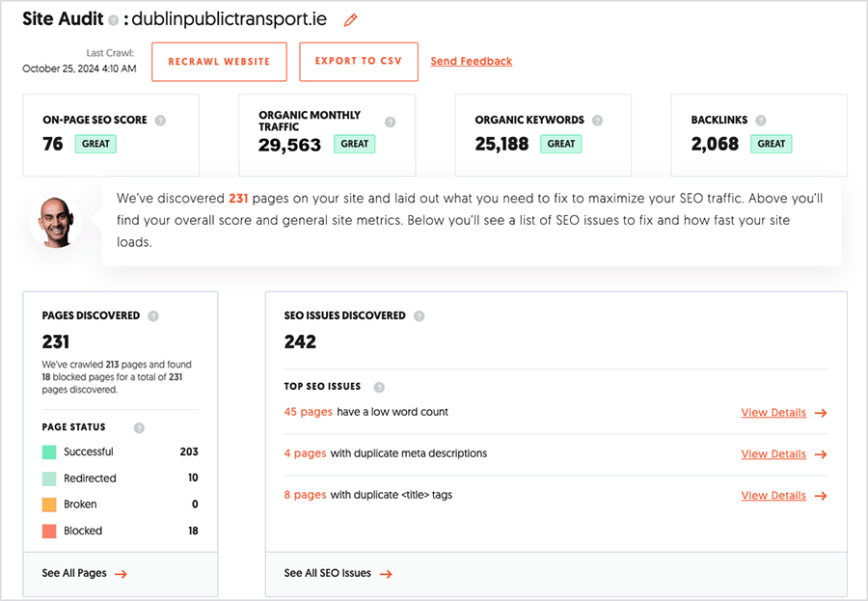Export audit with Export to CSV button
The width and height of the screenshot is (868, 601).
click(x=359, y=62)
